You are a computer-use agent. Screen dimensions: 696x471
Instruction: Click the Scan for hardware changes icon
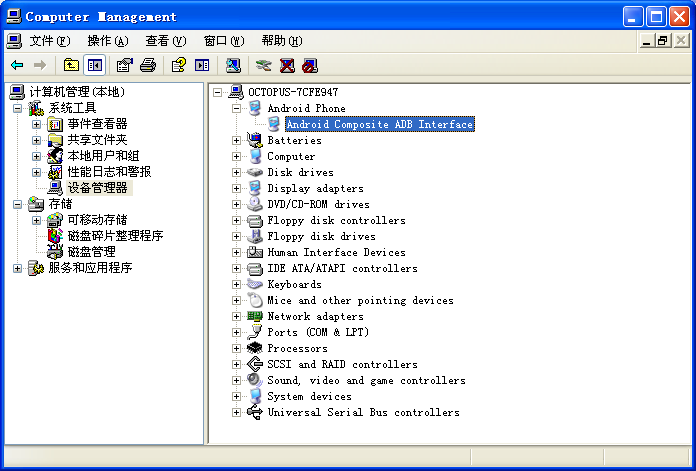233,66
